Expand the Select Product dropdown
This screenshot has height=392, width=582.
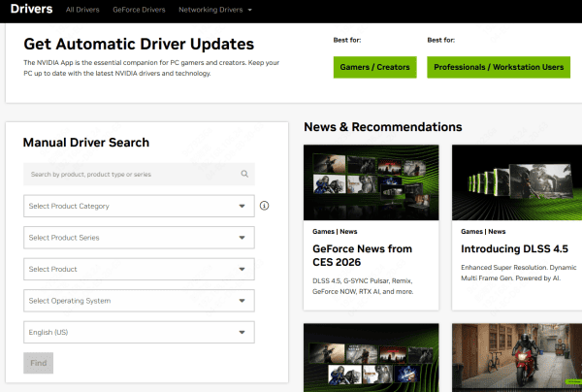tap(139, 269)
